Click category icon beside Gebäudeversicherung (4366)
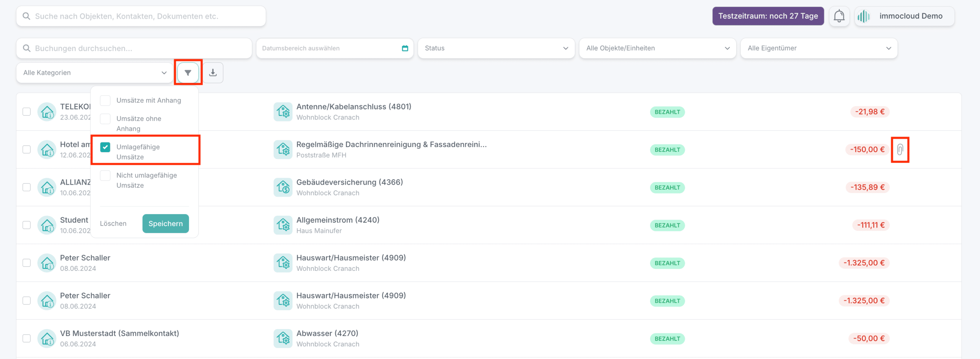 pyautogui.click(x=283, y=187)
